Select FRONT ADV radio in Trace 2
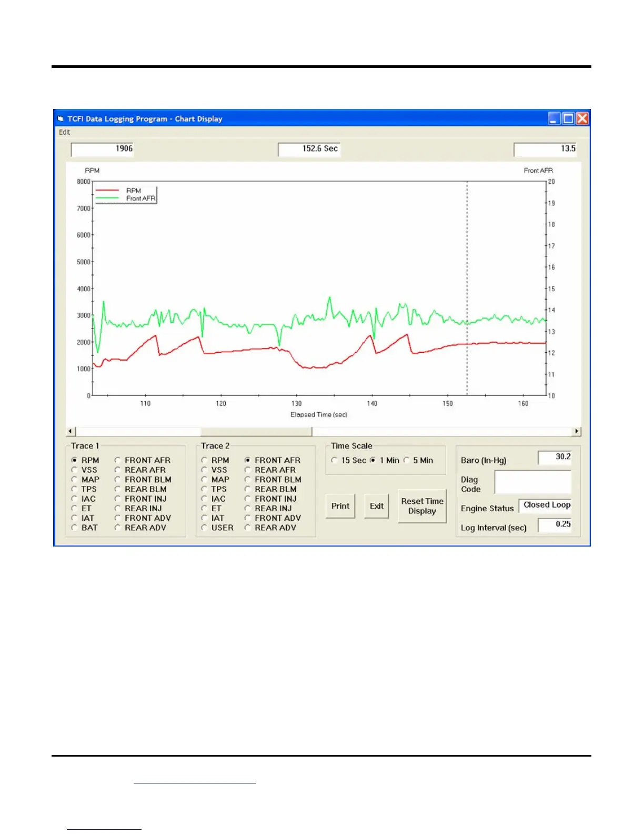Viewport: 644px width, 834px height. pos(247,518)
